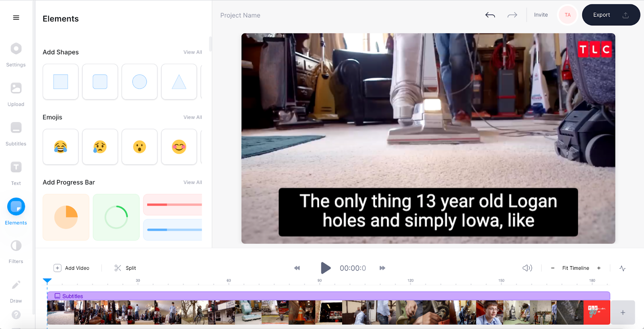Screen dimensions: 644x329
Task: Toggle the volume speaker icon
Action: 527,268
